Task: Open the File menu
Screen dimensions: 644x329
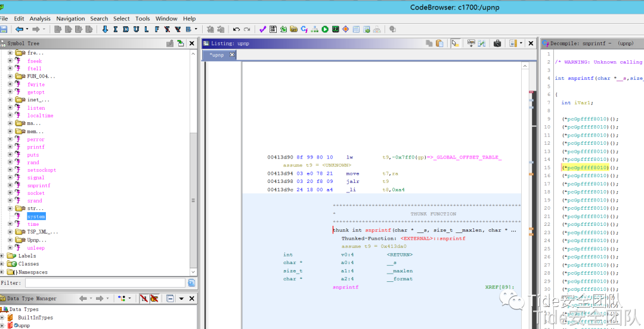Action: coord(4,18)
